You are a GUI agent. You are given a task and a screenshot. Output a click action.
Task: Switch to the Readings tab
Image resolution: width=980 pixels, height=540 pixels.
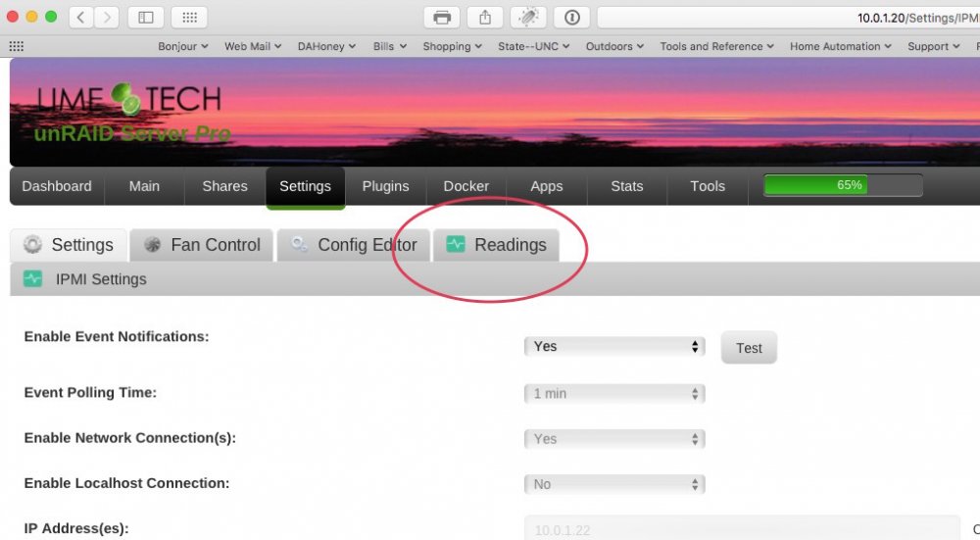pyautogui.click(x=496, y=244)
